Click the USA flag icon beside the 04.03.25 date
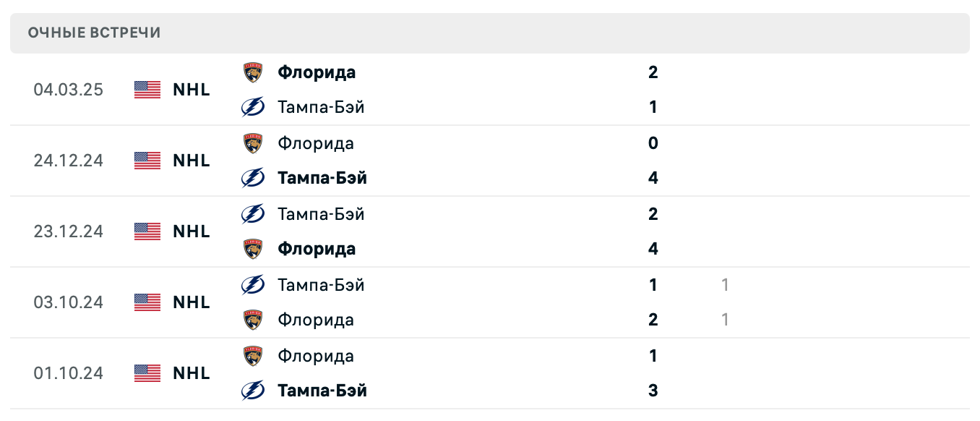This screenshot has height=421, width=980. click(x=146, y=90)
